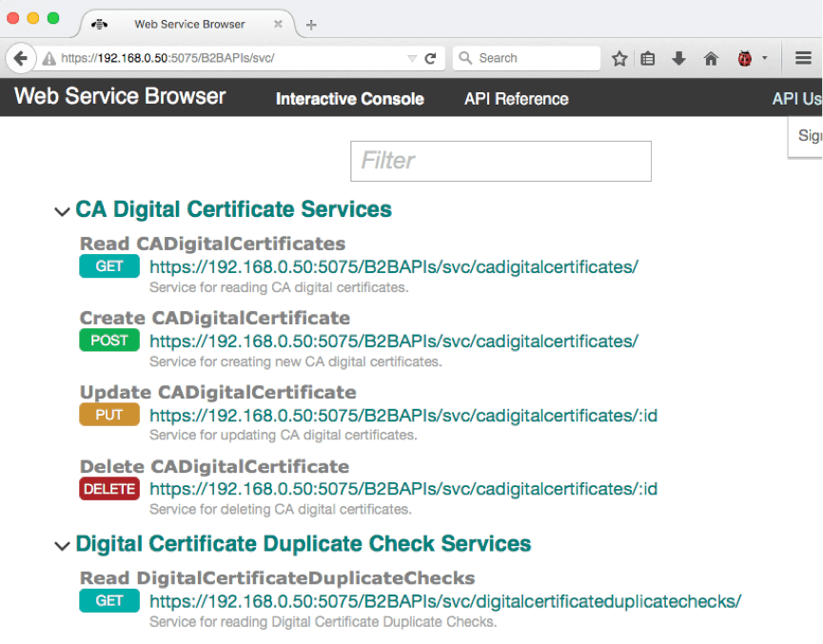Viewport: 823px width, 644px height.
Task: Open the hamburger menu icon
Action: coord(803,58)
